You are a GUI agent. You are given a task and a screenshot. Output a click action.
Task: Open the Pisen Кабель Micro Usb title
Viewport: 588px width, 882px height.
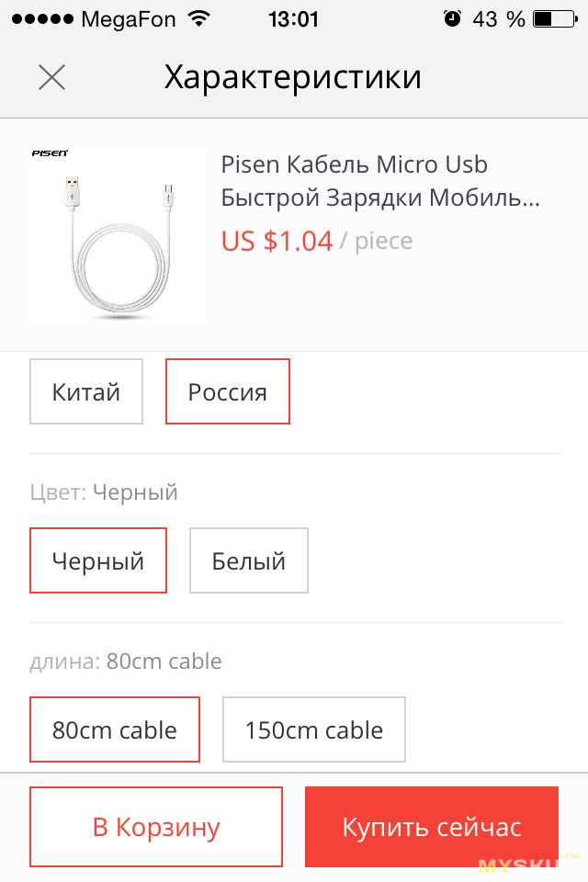coord(379,181)
